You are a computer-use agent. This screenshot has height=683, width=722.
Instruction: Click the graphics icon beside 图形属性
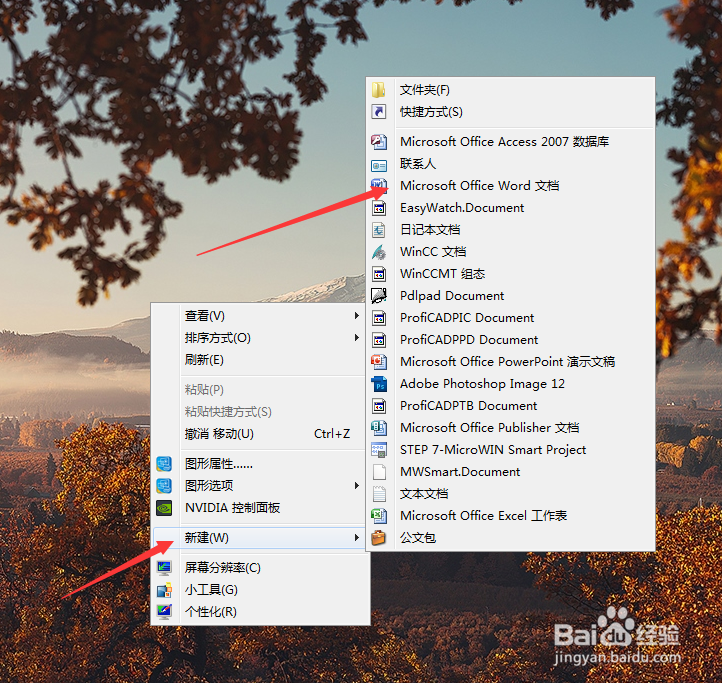pyautogui.click(x=164, y=464)
